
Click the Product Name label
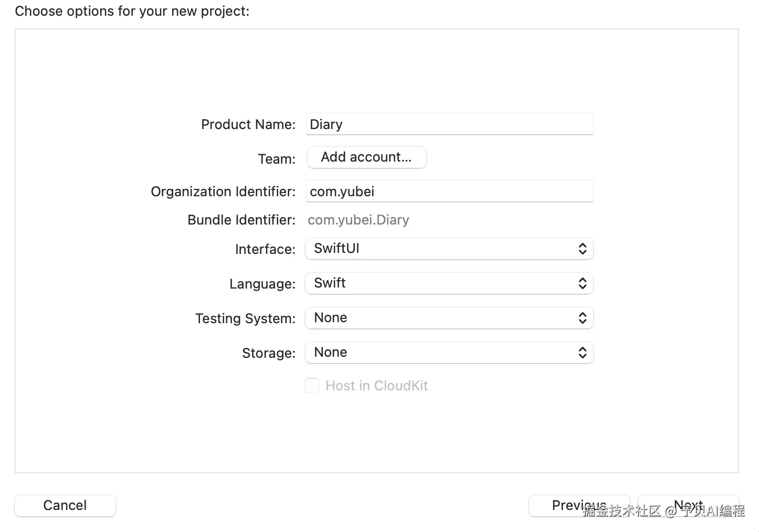[x=248, y=124]
